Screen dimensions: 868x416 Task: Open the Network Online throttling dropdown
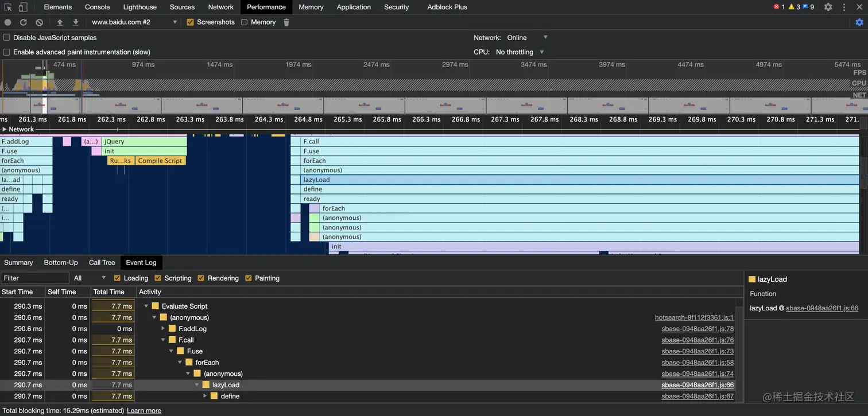(527, 37)
